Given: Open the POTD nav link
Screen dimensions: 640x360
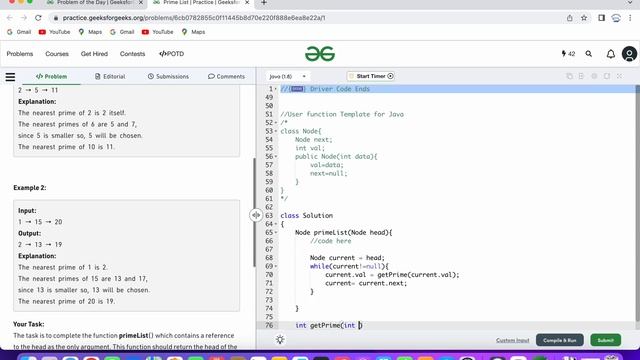Looking at the screenshot, I should pos(171,54).
